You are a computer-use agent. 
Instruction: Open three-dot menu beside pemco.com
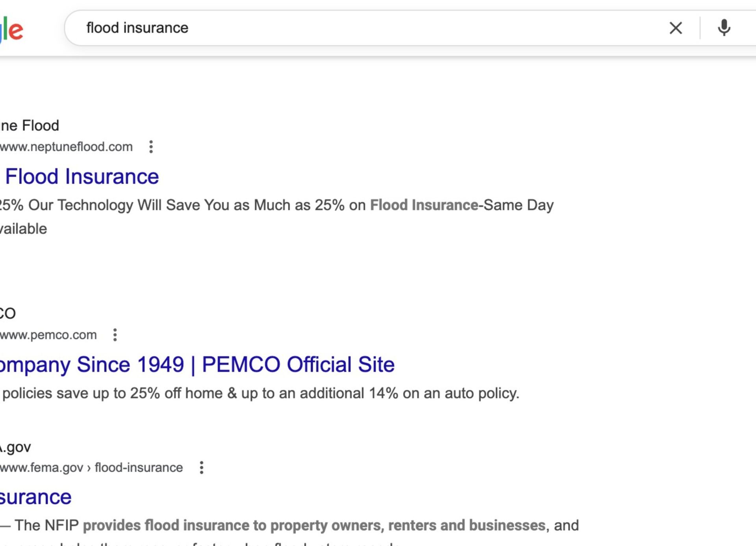point(115,335)
